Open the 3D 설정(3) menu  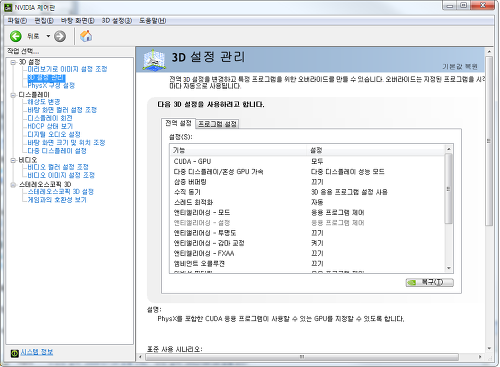117,21
